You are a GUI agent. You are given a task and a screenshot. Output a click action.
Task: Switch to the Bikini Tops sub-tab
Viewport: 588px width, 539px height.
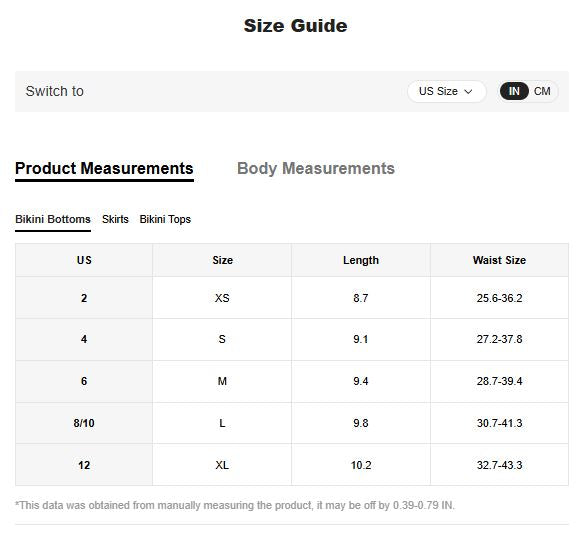165,219
